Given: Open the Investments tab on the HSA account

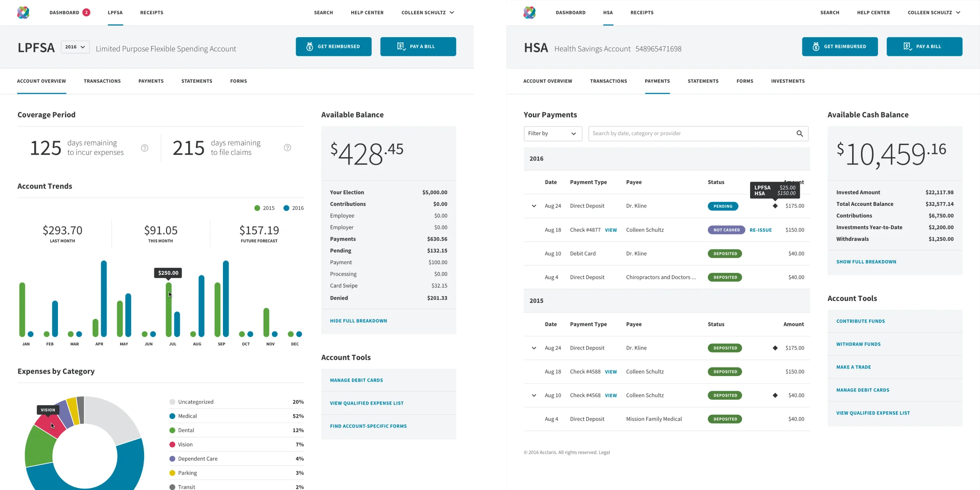Looking at the screenshot, I should point(788,81).
